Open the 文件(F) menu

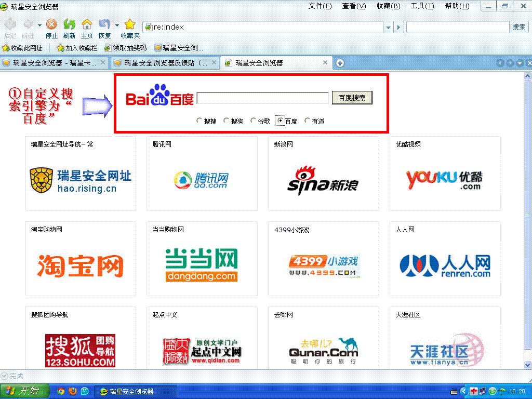point(320,6)
